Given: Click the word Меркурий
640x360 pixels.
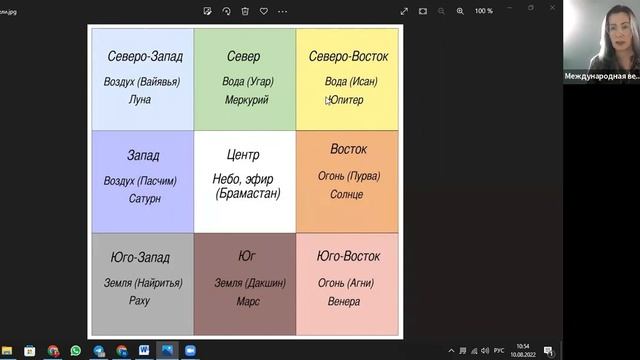Looking at the screenshot, I should (247, 100).
